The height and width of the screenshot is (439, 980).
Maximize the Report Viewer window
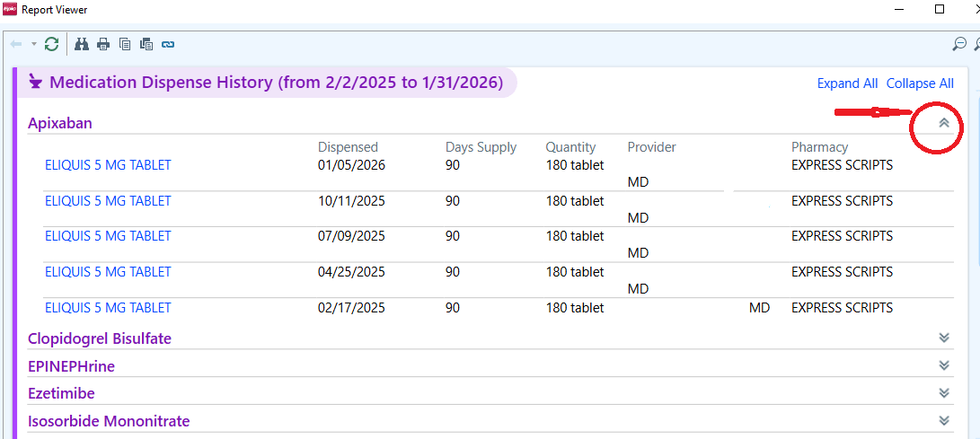pyautogui.click(x=940, y=10)
